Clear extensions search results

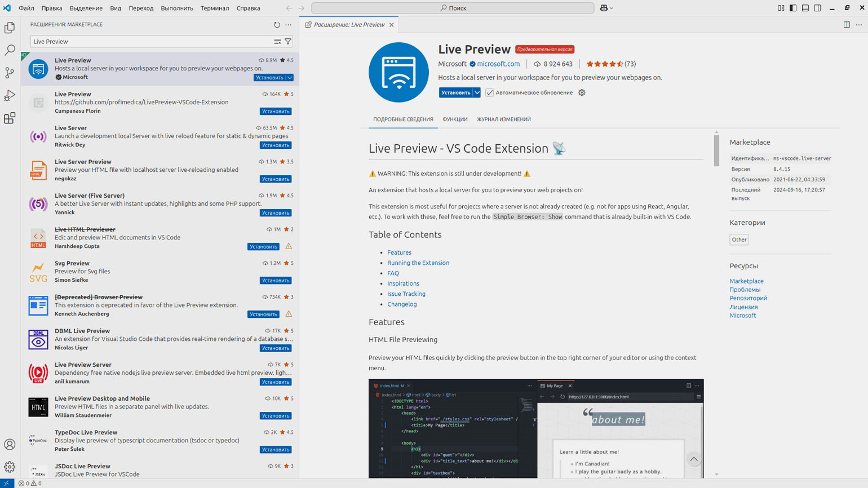pyautogui.click(x=277, y=42)
